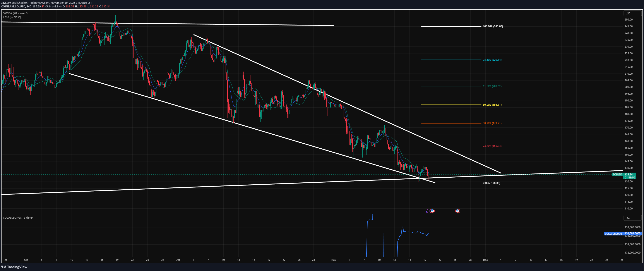Click the COINBASE:SOLUSD symbol title

click(13, 7)
